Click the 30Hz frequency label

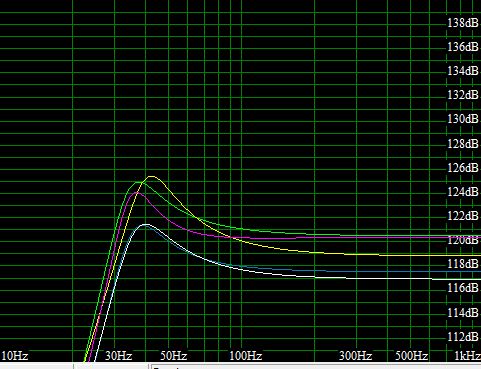pyautogui.click(x=119, y=356)
